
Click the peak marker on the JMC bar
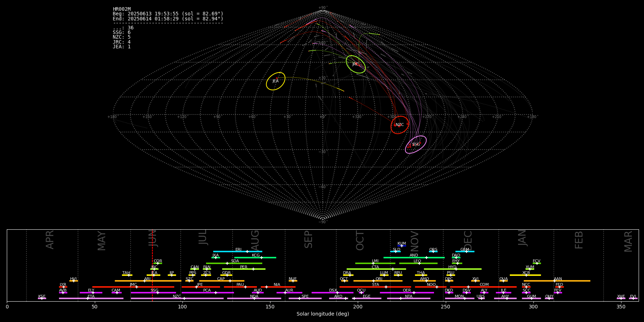tap(137, 287)
